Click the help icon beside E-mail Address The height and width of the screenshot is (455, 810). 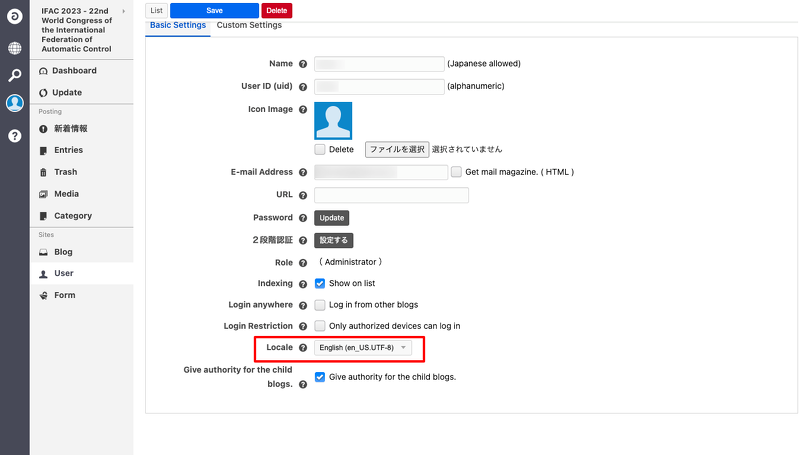[303, 172]
